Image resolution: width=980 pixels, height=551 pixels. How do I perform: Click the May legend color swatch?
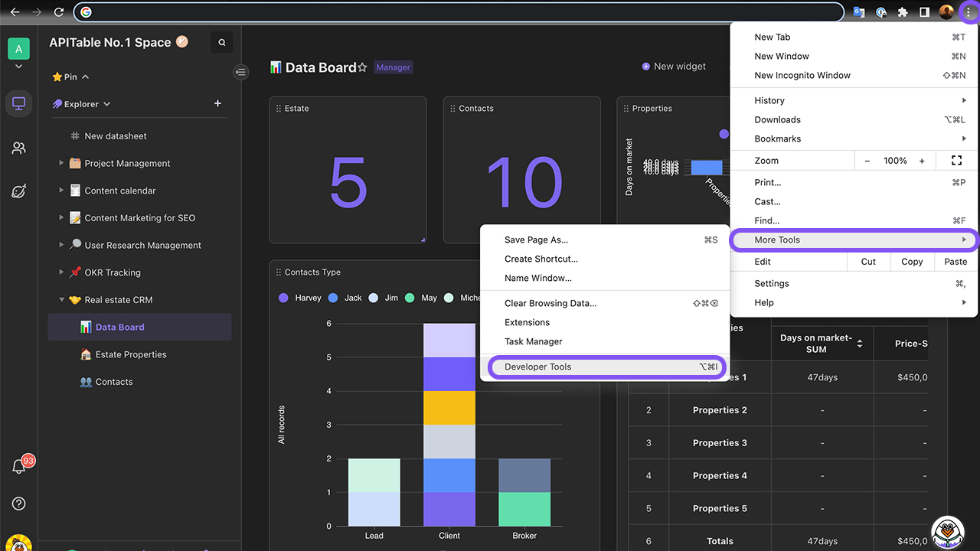click(x=410, y=298)
